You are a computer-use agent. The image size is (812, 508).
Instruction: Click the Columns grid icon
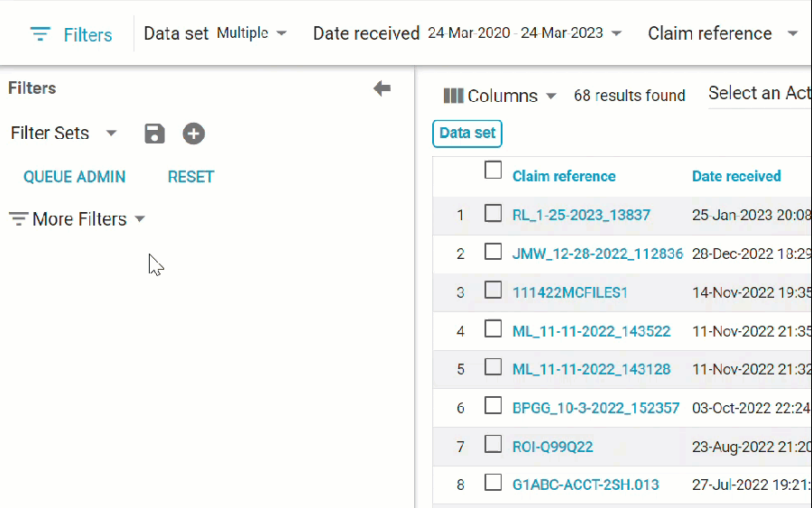[x=453, y=96]
